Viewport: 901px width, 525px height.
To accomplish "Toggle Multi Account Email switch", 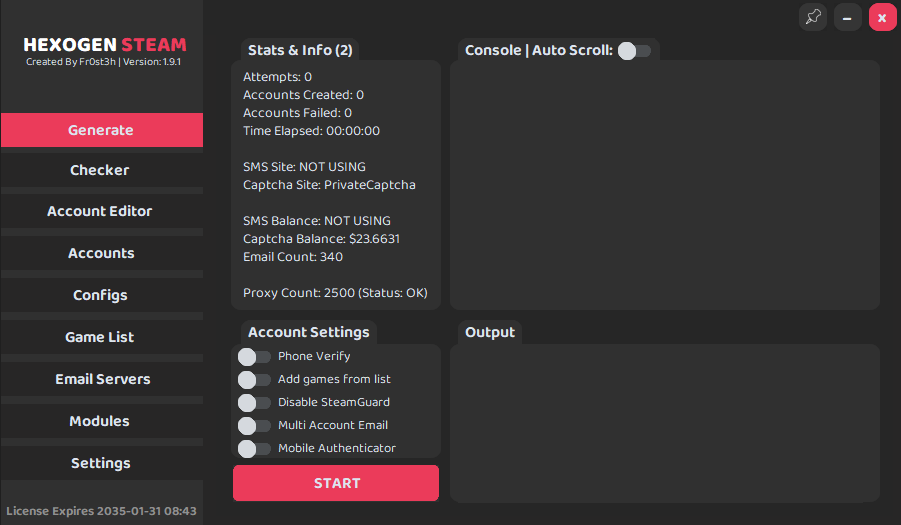I will tap(254, 426).
